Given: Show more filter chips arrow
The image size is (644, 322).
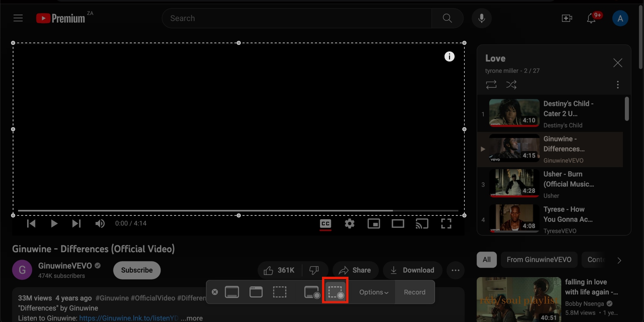Looking at the screenshot, I should pos(619,260).
